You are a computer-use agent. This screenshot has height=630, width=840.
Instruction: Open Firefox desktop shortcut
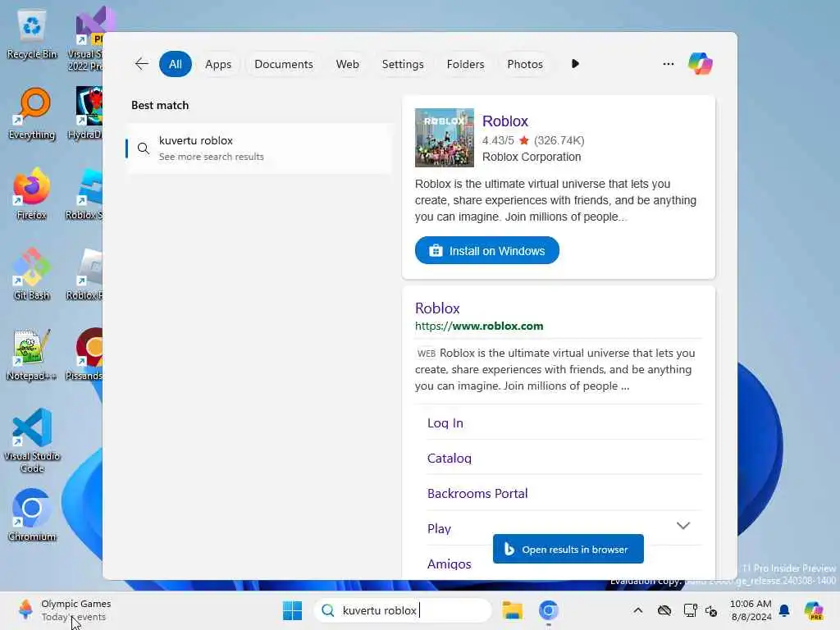point(32,194)
